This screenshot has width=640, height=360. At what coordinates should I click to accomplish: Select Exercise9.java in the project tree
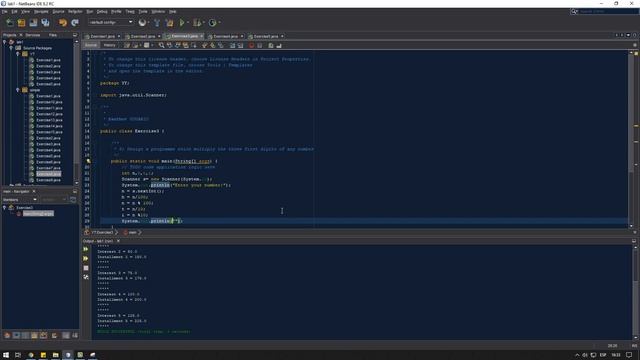pos(48,180)
